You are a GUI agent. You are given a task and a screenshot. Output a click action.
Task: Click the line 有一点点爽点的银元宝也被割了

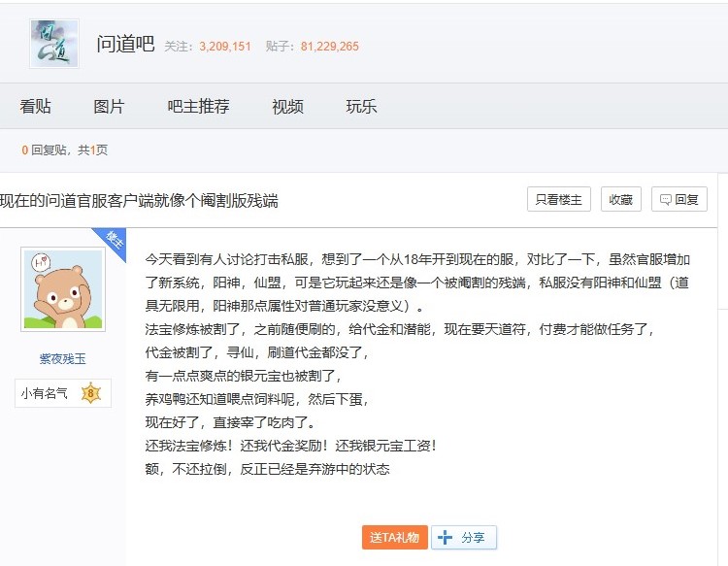[x=244, y=376]
